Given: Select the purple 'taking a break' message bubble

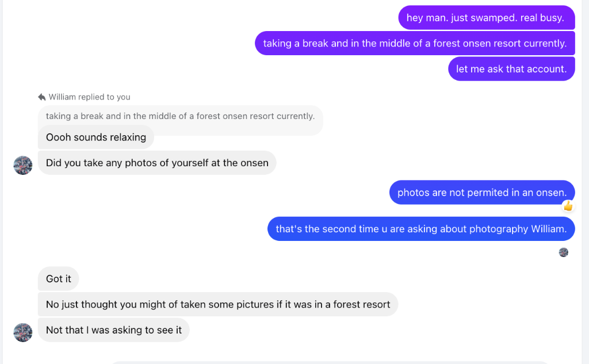Looking at the screenshot, I should pyautogui.click(x=415, y=43).
